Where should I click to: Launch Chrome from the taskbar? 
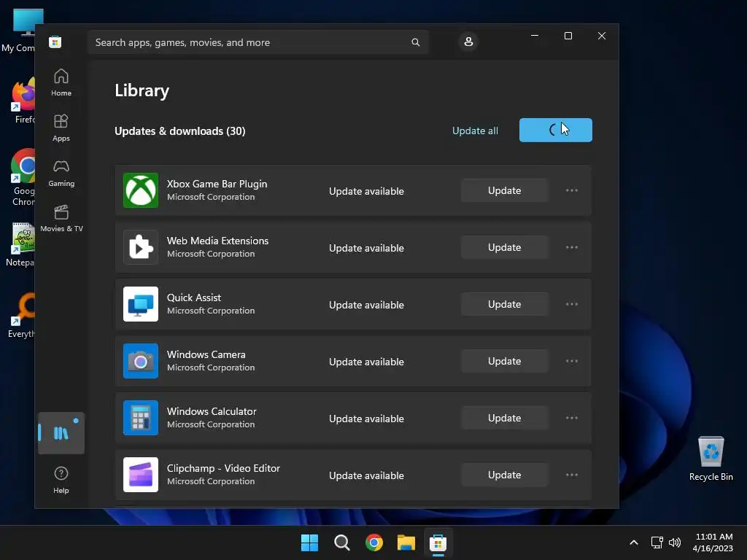click(374, 542)
